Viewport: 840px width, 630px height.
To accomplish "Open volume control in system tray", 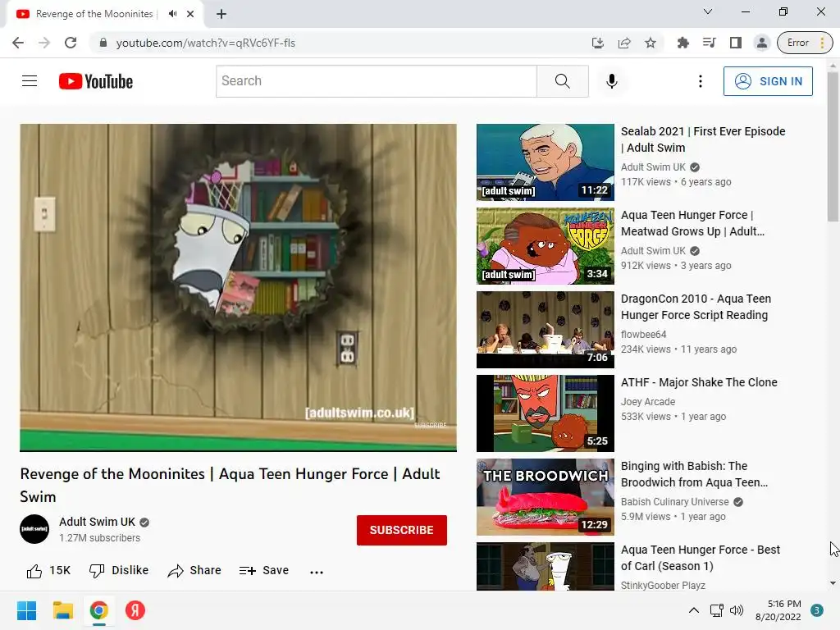I will (737, 610).
